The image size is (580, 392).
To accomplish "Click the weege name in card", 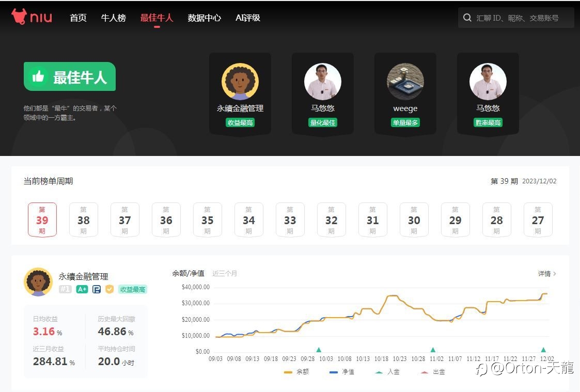I will point(405,108).
